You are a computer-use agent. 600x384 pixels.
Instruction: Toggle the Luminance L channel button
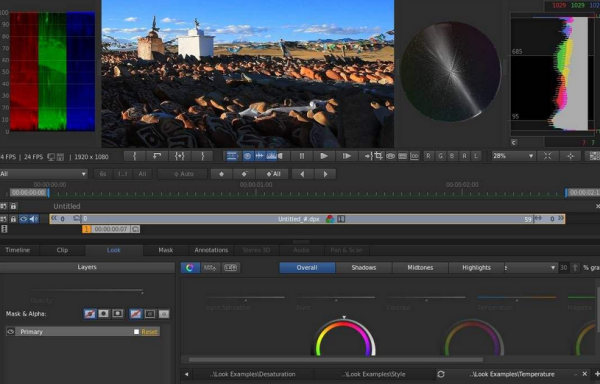click(476, 156)
